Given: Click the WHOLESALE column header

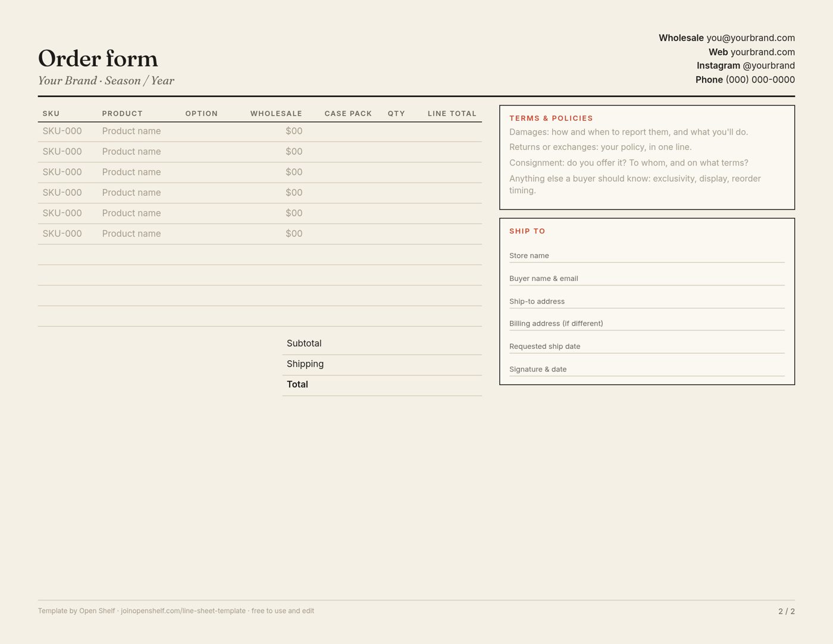Looking at the screenshot, I should [276, 114].
